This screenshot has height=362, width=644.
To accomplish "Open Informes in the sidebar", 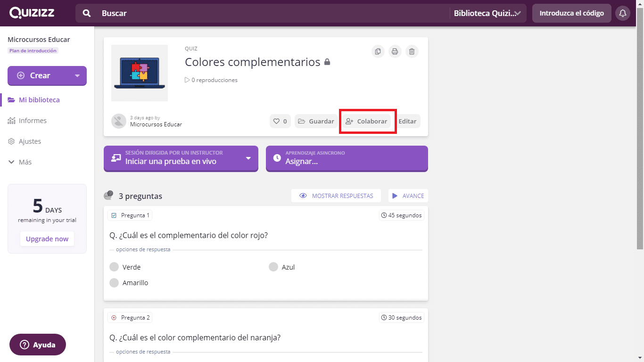I will coord(32,121).
